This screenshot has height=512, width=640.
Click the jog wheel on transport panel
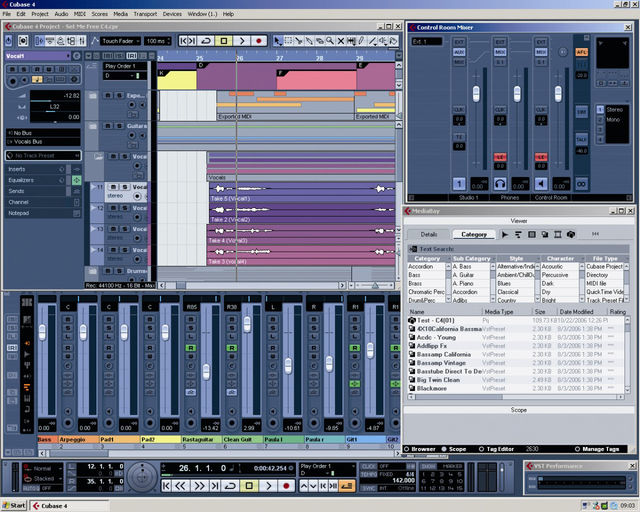(x=142, y=477)
